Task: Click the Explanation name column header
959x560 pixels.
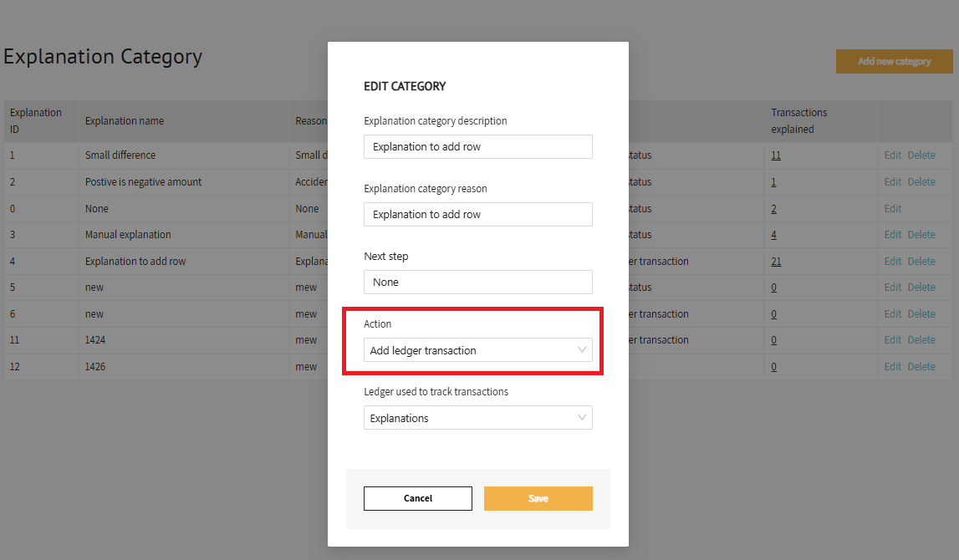Action: pos(125,121)
